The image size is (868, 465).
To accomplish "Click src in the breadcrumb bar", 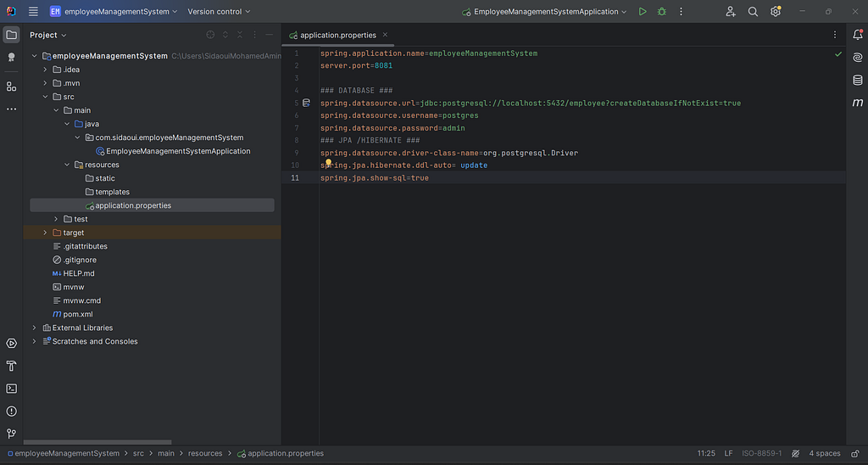I will 138,453.
